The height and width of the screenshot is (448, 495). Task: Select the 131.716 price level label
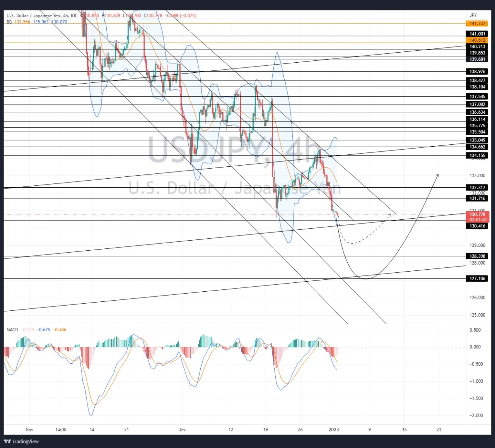point(477,198)
